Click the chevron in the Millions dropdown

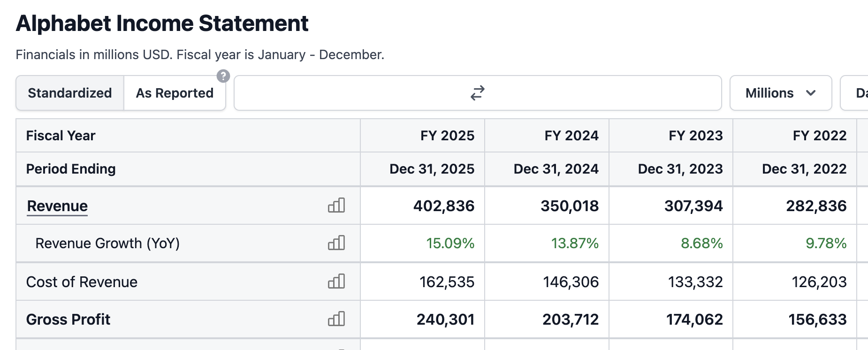811,93
